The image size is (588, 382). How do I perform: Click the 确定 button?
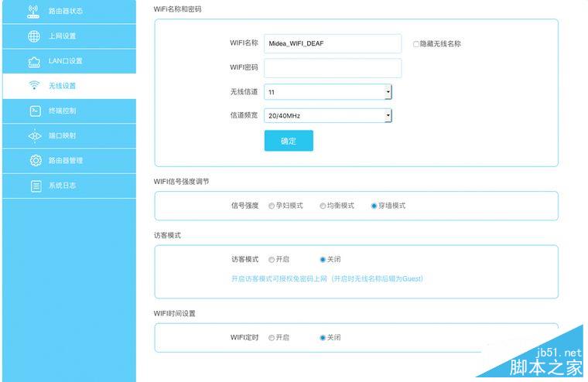pos(289,141)
